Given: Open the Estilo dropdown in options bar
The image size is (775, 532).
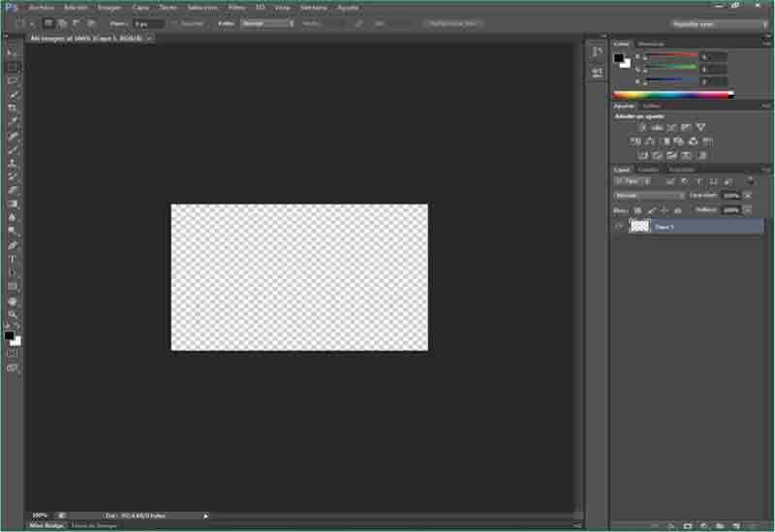Looking at the screenshot, I should pos(268,22).
